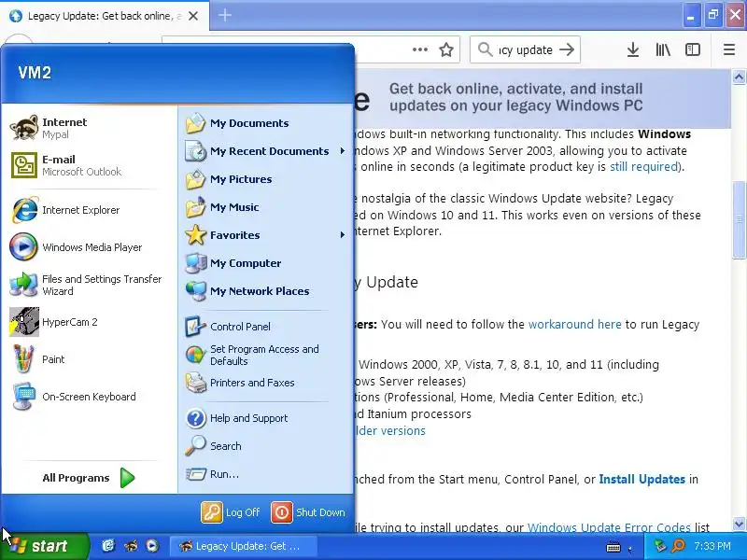Open Control Panel
747x560 pixels.
tap(265, 327)
